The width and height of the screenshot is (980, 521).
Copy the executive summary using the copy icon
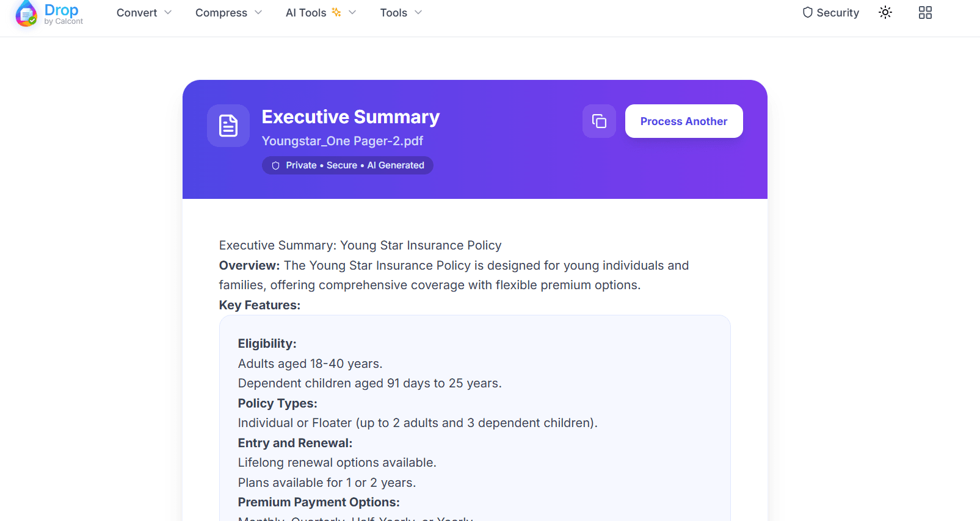[599, 121]
